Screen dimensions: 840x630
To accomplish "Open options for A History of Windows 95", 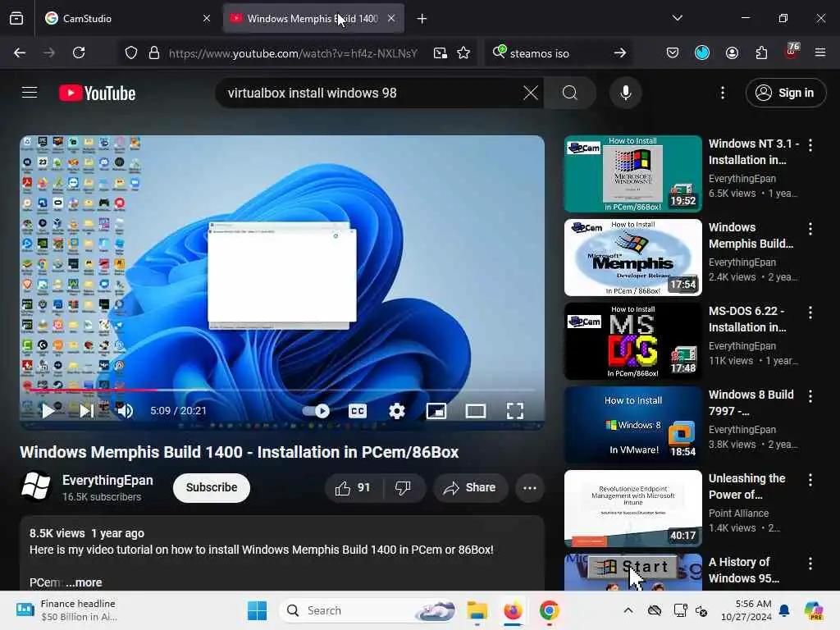I will pos(810,564).
